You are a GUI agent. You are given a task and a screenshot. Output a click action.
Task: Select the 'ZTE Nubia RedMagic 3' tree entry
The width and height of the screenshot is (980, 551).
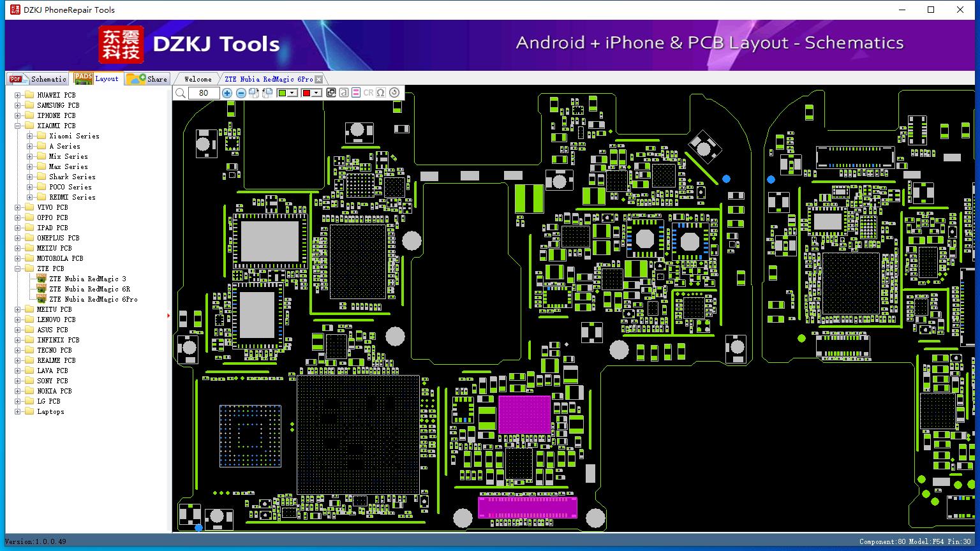[88, 279]
